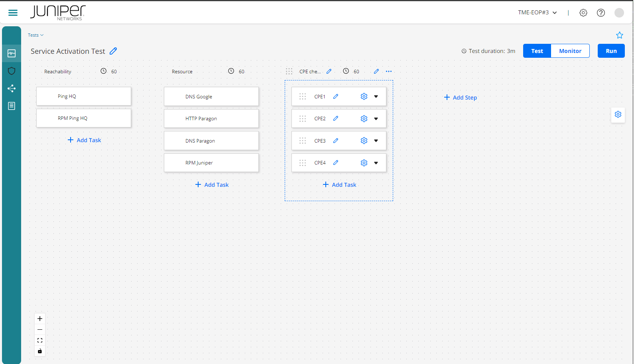Image resolution: width=634 pixels, height=364 pixels.
Task: Click the pencil icon beside Service Activation Test
Action: pos(113,51)
